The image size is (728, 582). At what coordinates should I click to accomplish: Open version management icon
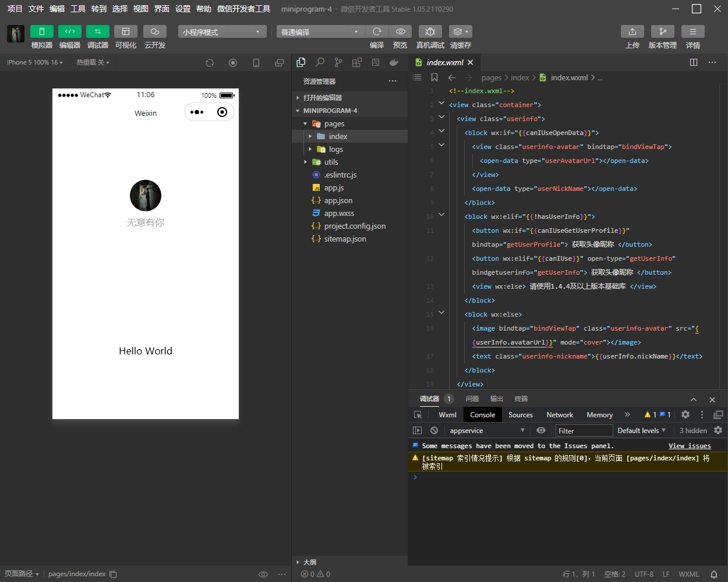pyautogui.click(x=663, y=31)
